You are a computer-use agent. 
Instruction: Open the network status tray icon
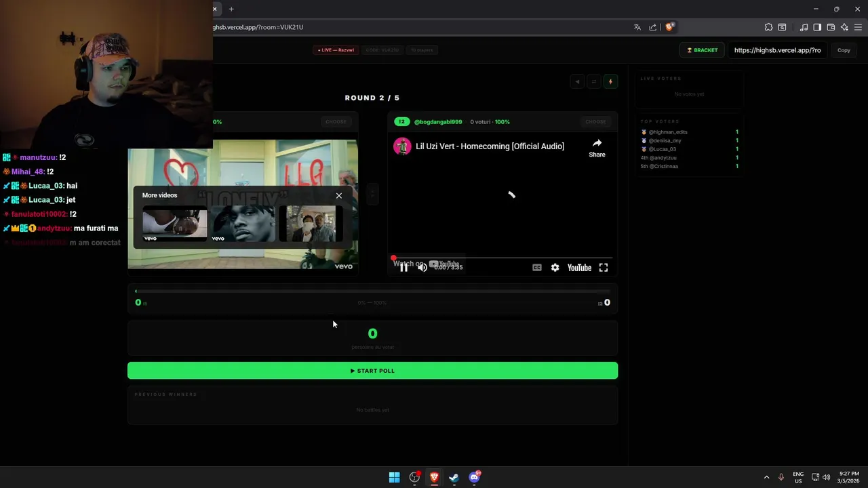(815, 477)
